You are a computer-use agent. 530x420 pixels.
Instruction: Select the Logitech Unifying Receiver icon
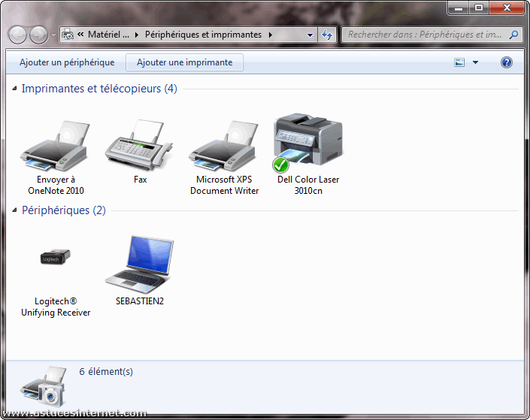coord(56,257)
